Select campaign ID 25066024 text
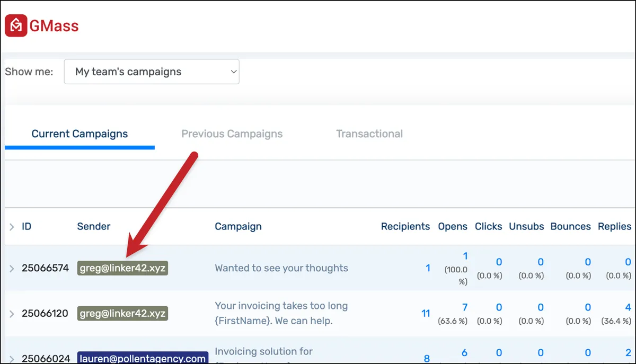Screen dimensions: 636x364 pyautogui.click(x=46, y=359)
